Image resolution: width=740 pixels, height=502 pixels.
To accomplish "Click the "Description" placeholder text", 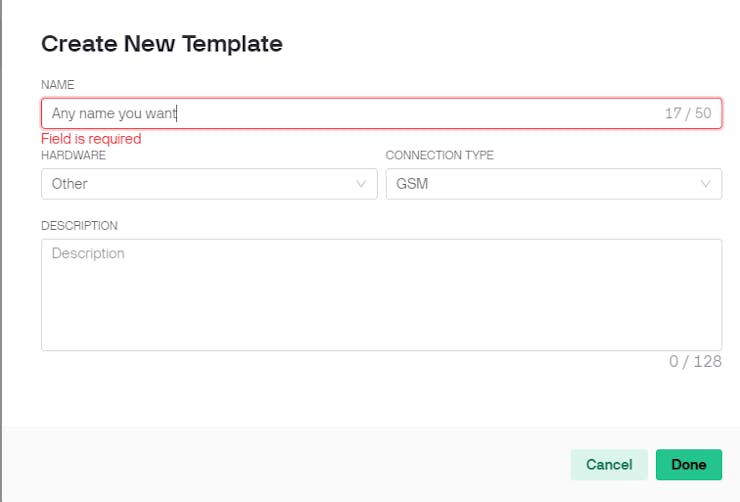I will coord(88,254).
